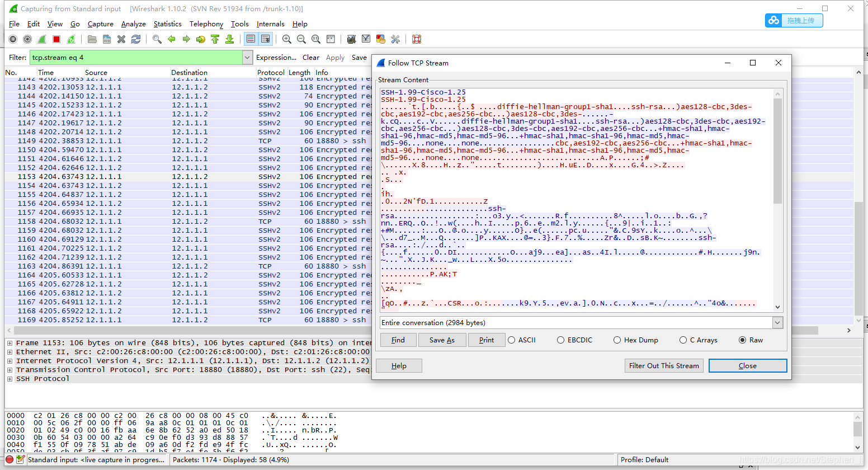Viewport: 868px width, 470px height.
Task: Open a capture file icon
Action: (92, 39)
